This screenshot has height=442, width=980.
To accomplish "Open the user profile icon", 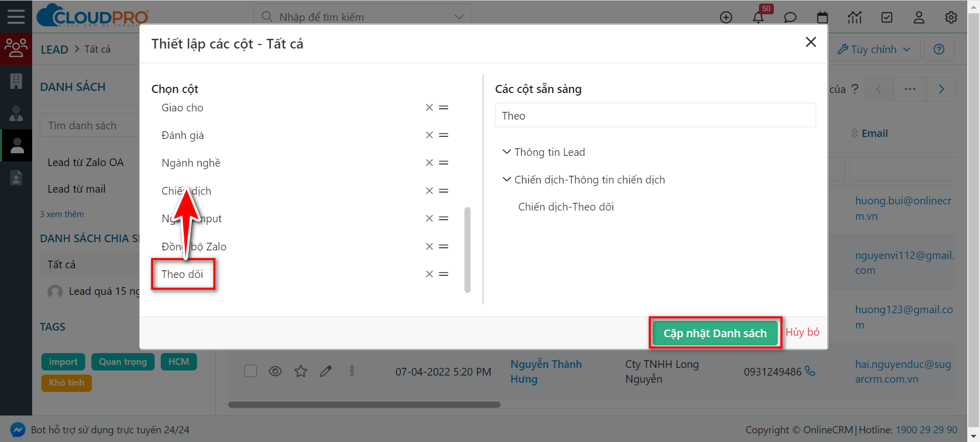I will point(919,17).
